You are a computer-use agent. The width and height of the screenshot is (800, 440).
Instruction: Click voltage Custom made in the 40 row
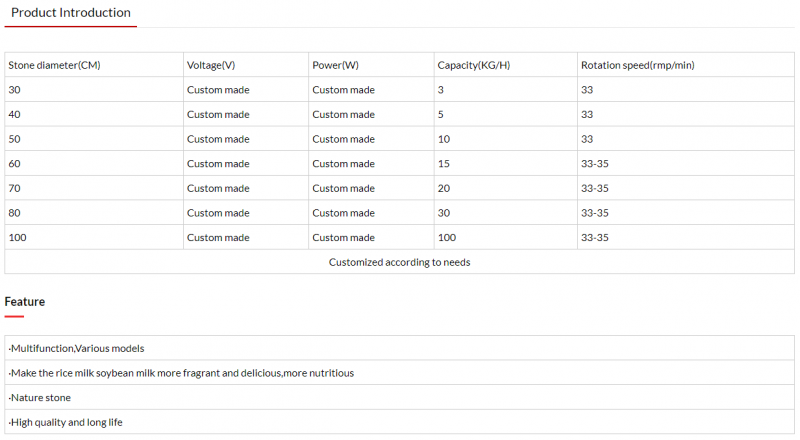[x=218, y=114]
